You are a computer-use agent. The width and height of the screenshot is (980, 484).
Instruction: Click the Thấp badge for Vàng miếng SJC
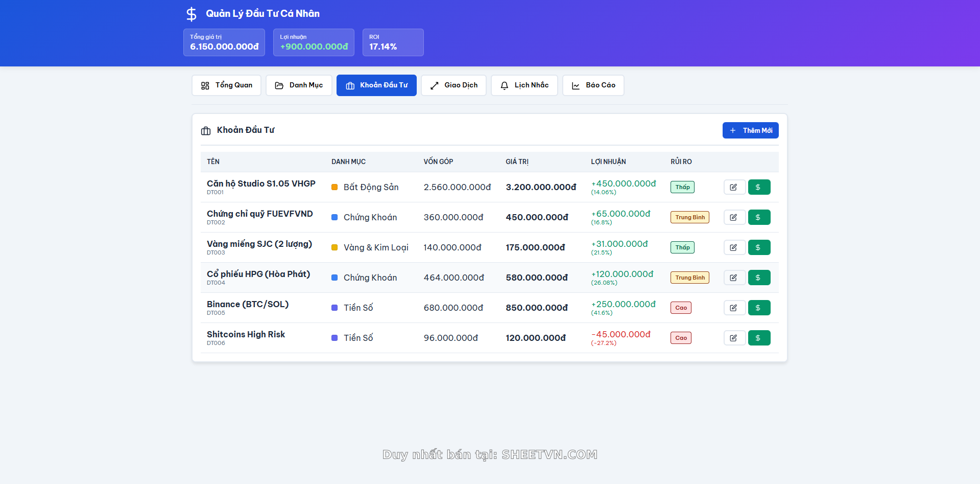point(682,247)
